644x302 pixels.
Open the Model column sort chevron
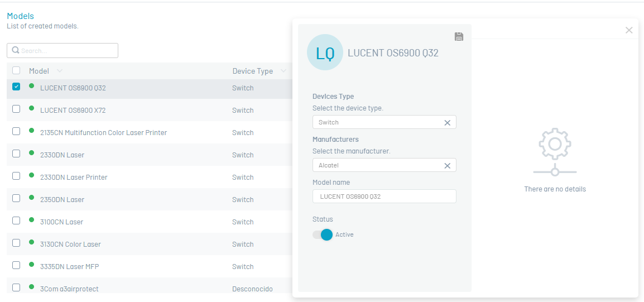(60, 71)
